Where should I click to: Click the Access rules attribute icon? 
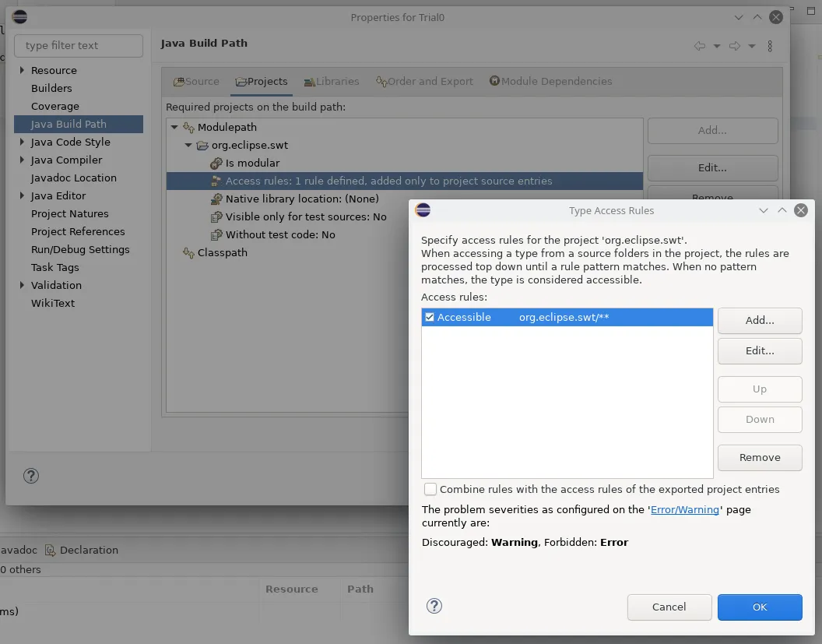(x=216, y=181)
